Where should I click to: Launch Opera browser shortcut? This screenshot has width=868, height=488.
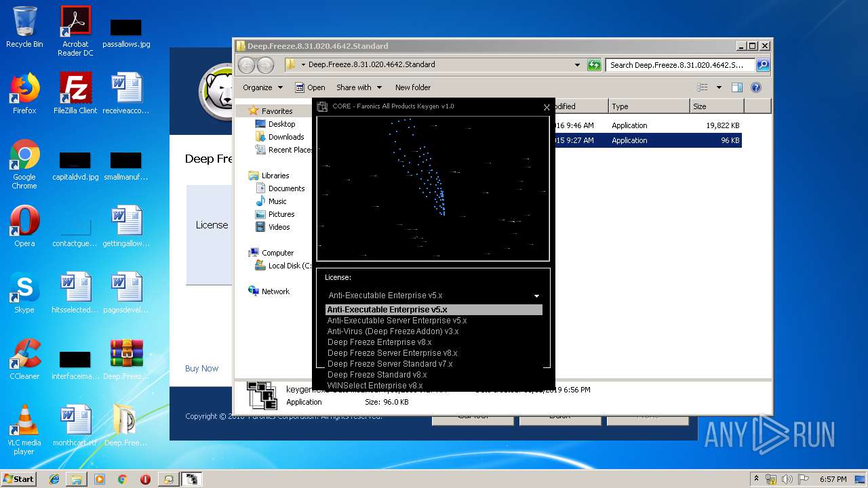click(x=24, y=226)
